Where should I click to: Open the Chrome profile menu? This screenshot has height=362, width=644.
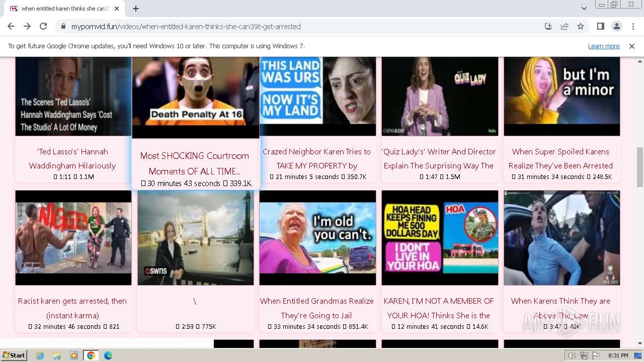click(x=617, y=26)
